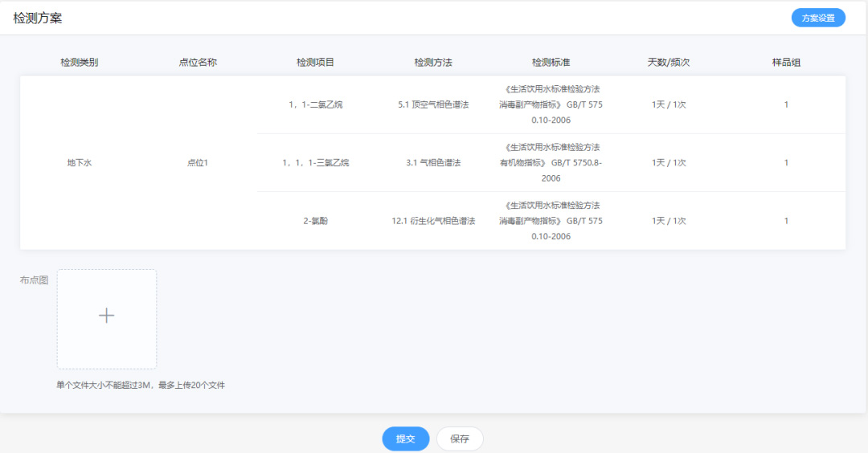
Task: Click the 检测方案 page title
Action: 38,18
